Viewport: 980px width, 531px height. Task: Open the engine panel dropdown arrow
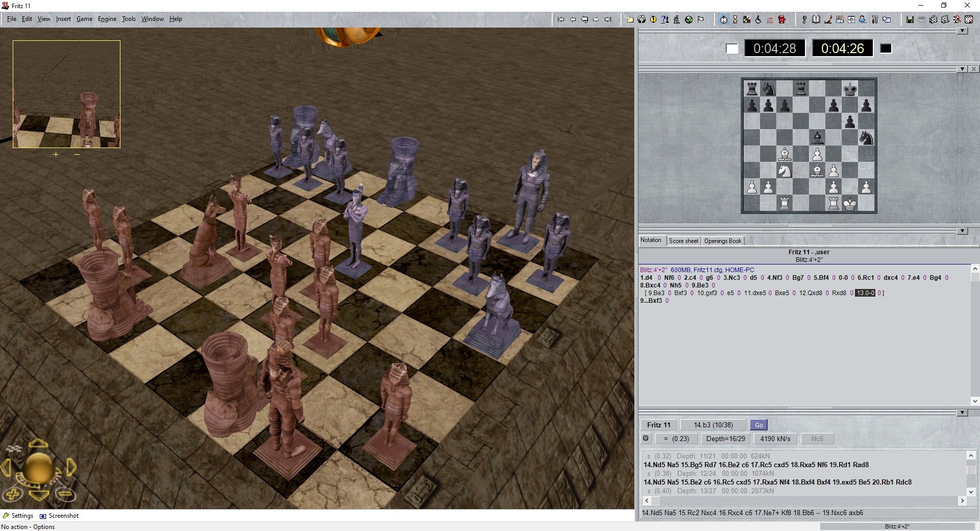click(x=962, y=413)
